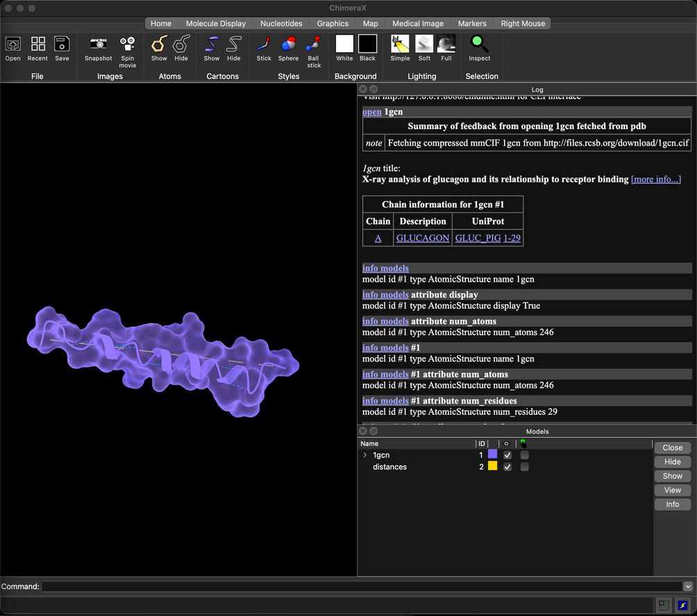Click the Log panel undock icon

point(373,89)
